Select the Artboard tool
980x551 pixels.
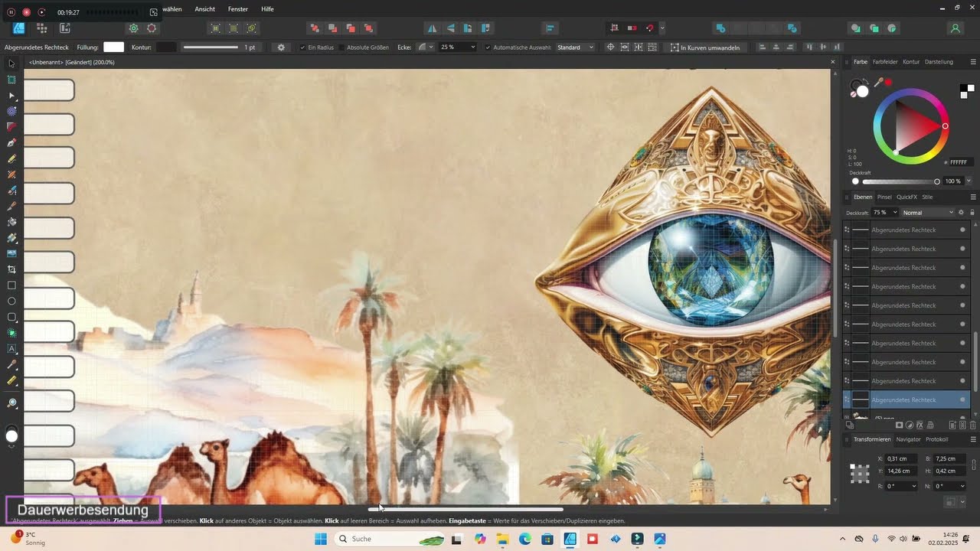[x=11, y=80]
